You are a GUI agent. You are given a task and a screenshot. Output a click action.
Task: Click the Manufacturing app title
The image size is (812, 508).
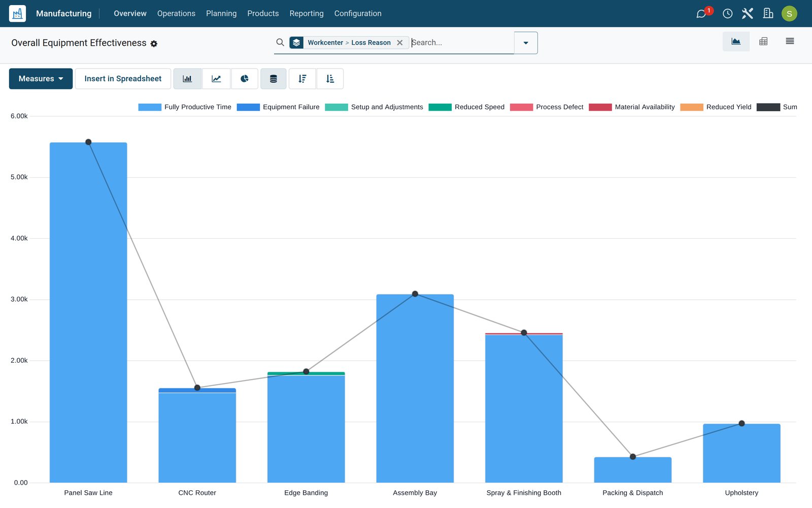click(64, 13)
